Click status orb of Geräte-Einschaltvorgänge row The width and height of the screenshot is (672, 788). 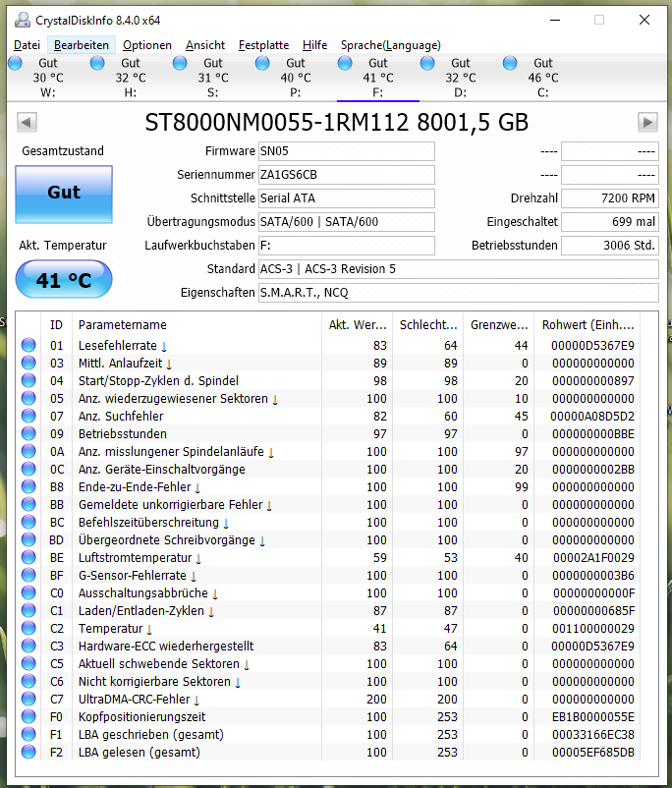[x=28, y=469]
